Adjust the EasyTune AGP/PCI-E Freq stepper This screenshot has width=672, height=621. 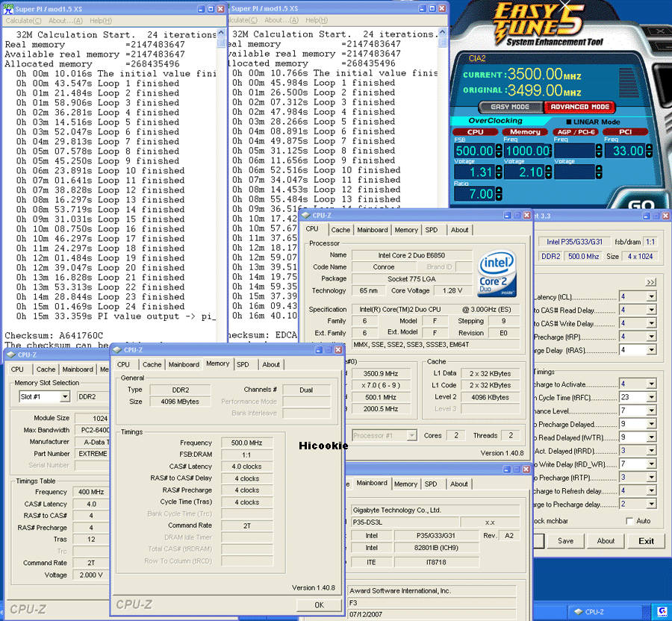[599, 151]
